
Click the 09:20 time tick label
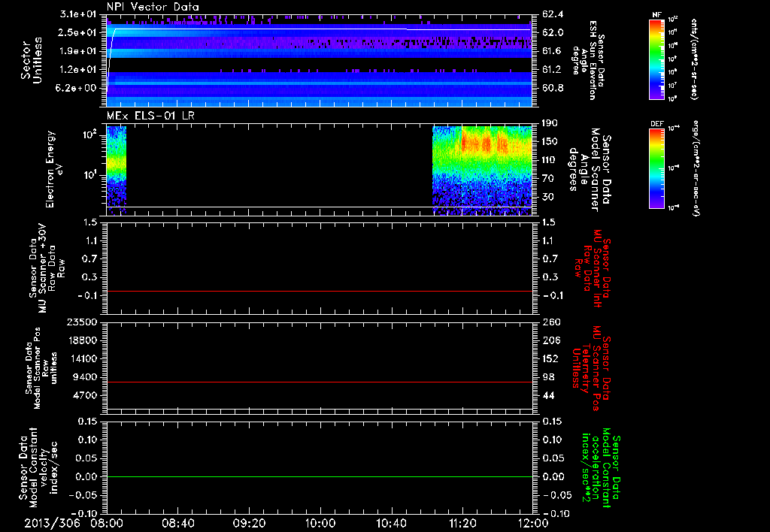pyautogui.click(x=249, y=523)
